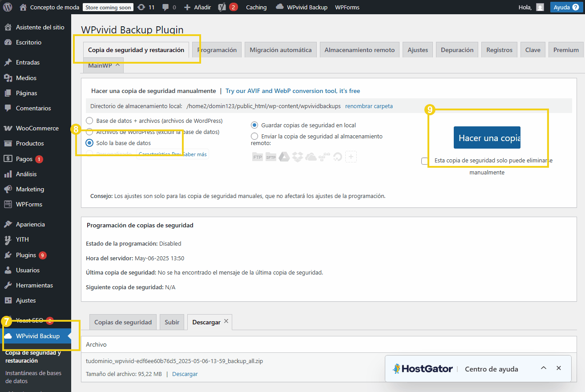Open the Programación tab
This screenshot has width=585, height=392.
click(217, 50)
